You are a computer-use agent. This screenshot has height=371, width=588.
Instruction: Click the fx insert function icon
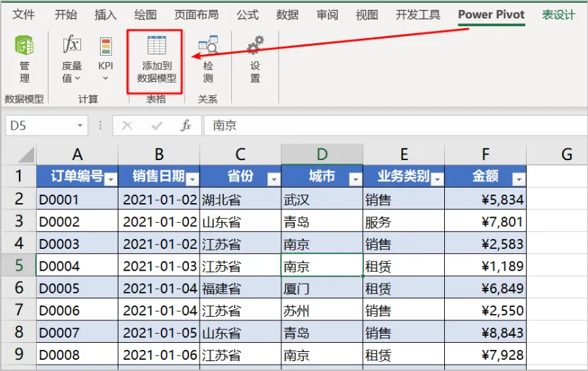(186, 126)
